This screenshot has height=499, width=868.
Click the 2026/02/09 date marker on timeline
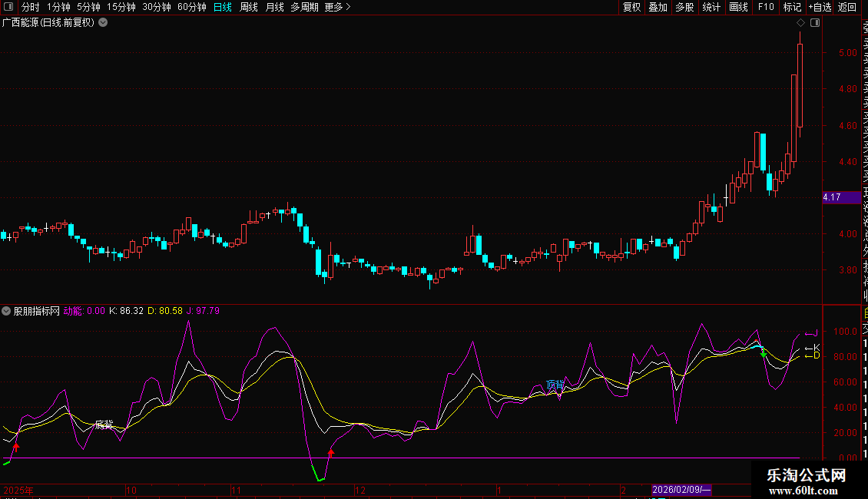(x=681, y=490)
